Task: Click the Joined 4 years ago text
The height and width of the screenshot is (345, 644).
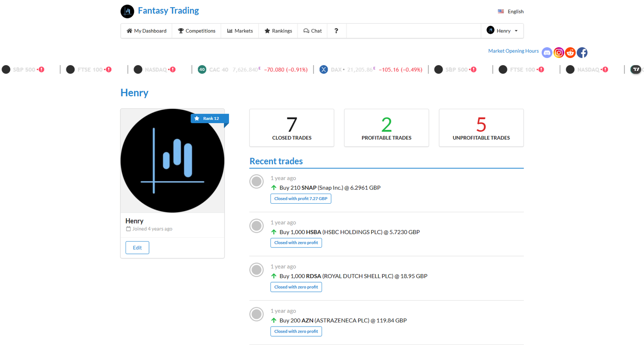Action: (152, 229)
